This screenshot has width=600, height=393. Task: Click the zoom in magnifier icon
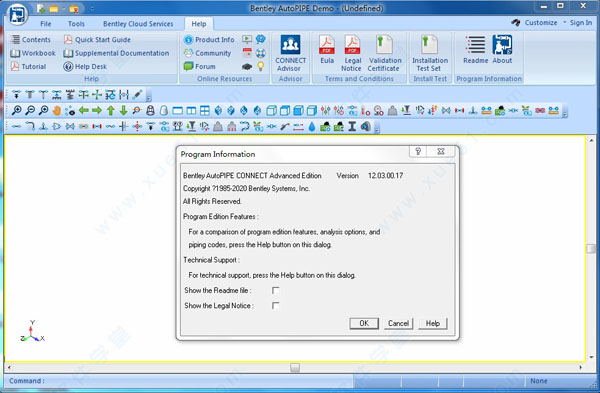click(x=16, y=111)
